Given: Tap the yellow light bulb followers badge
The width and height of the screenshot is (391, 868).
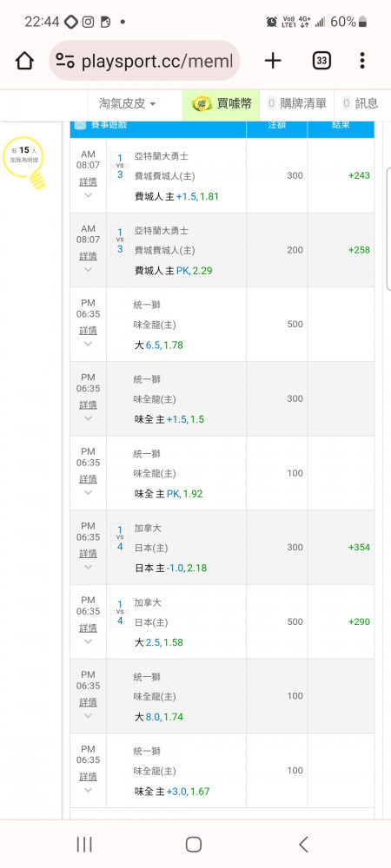Looking at the screenshot, I should tap(23, 164).
